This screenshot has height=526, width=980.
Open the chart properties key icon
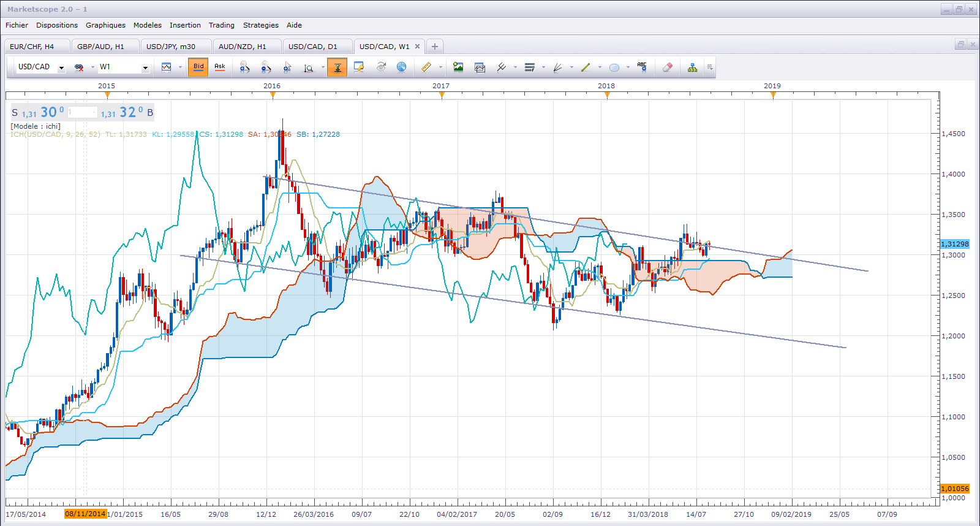tap(360, 67)
